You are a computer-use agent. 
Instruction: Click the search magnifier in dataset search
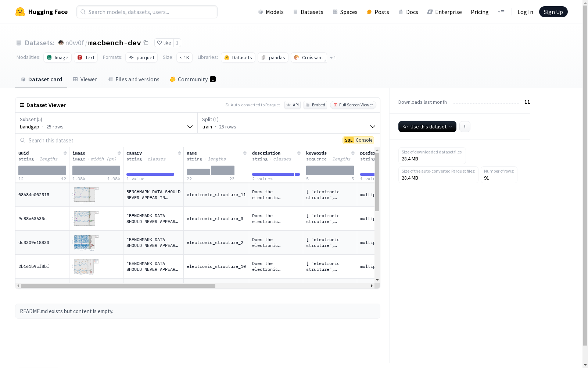23,140
